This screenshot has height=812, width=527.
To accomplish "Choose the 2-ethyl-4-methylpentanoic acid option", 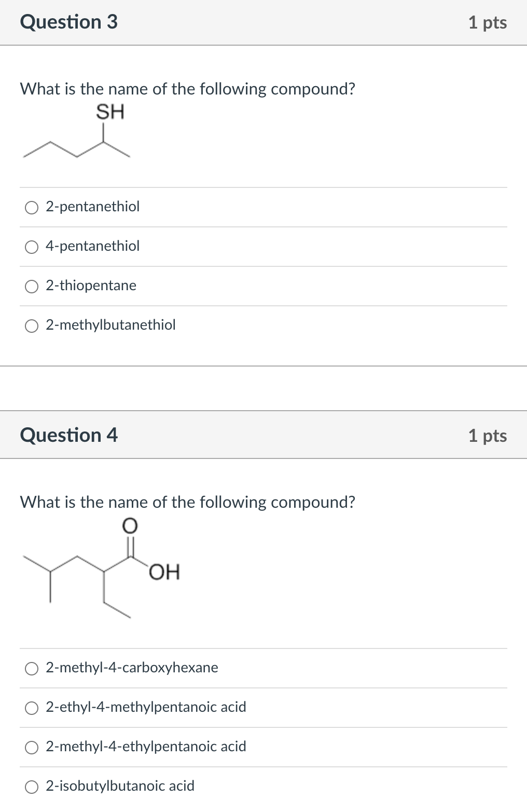I will [32, 708].
